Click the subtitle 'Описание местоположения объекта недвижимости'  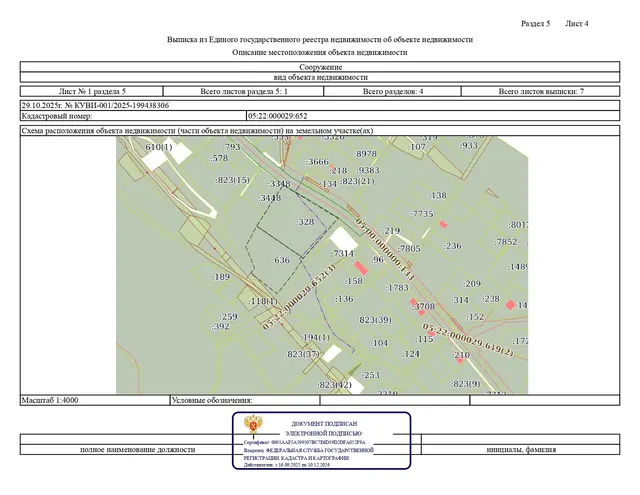coord(320,52)
